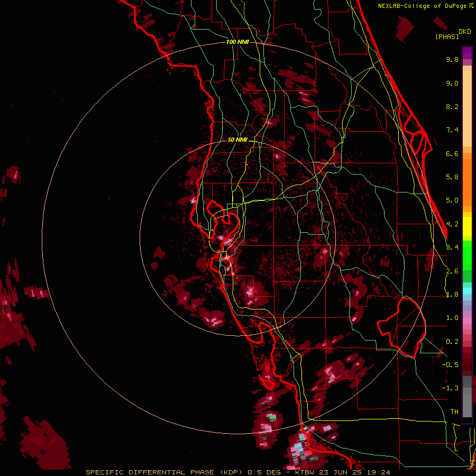
Task: Click the 6.6 value on the color scale
Action: tap(452, 154)
